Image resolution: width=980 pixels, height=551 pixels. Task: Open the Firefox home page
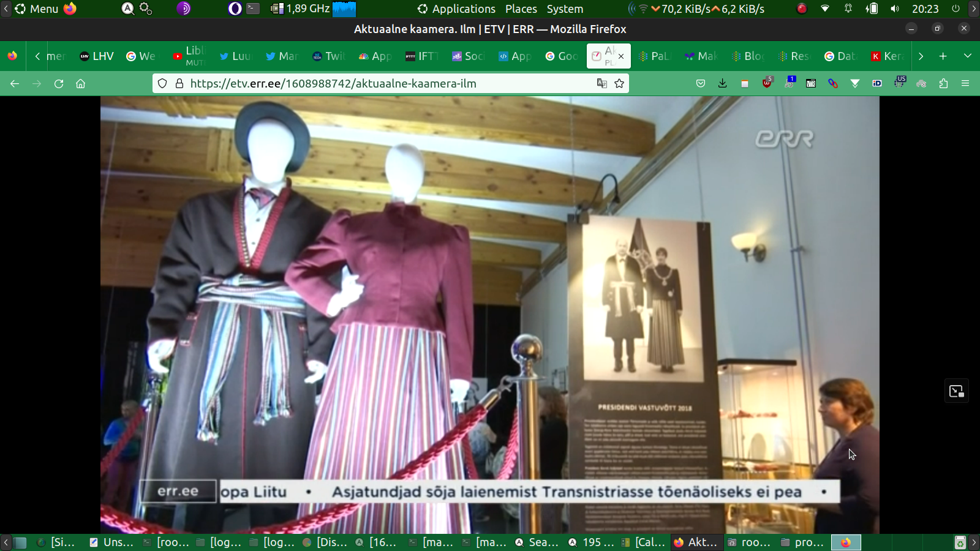80,84
